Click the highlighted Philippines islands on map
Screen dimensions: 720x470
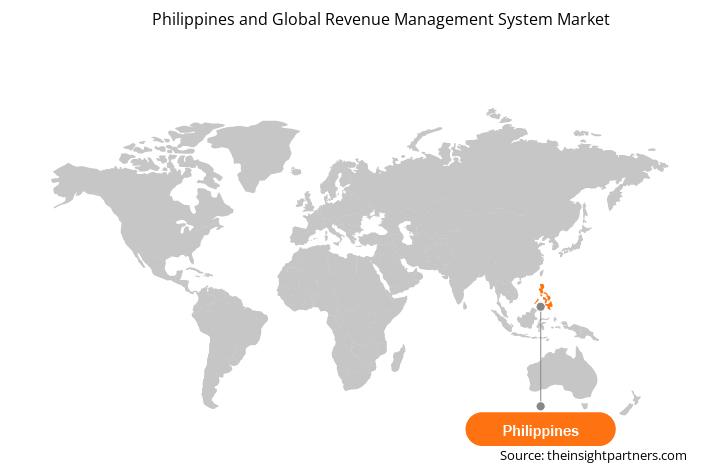[544, 297]
